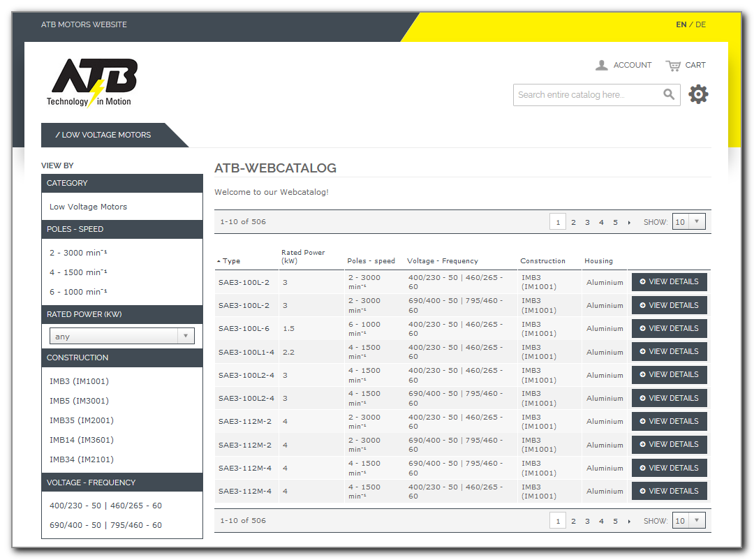This screenshot has width=754, height=560.
Task: View details of SAE3-100L-2 690/400 row
Action: point(669,305)
